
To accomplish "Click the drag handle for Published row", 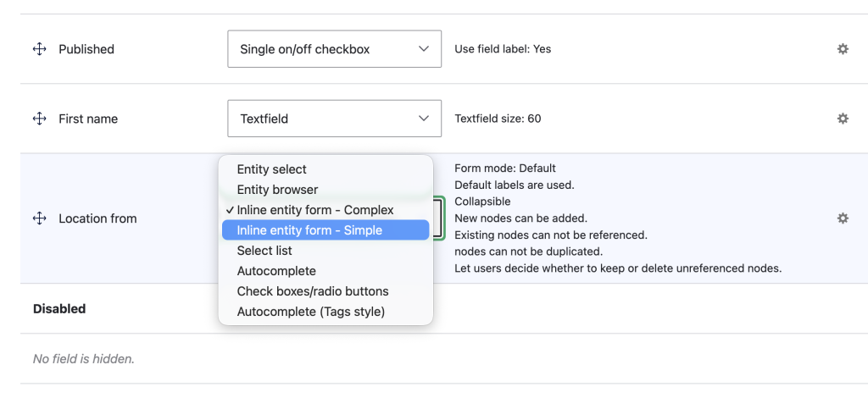I will (x=39, y=49).
